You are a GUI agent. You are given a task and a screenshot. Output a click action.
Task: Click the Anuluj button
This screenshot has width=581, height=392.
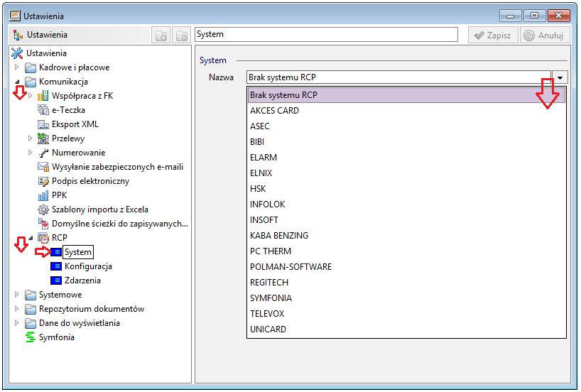click(x=545, y=36)
